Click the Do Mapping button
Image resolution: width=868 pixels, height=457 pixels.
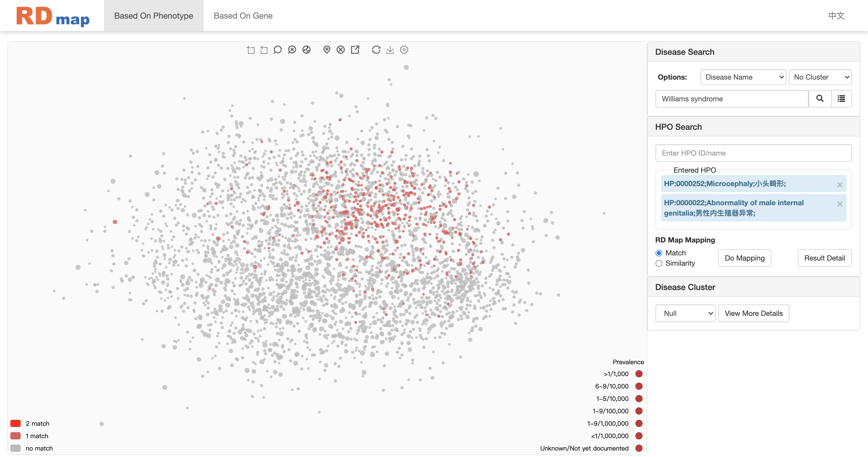click(x=745, y=258)
